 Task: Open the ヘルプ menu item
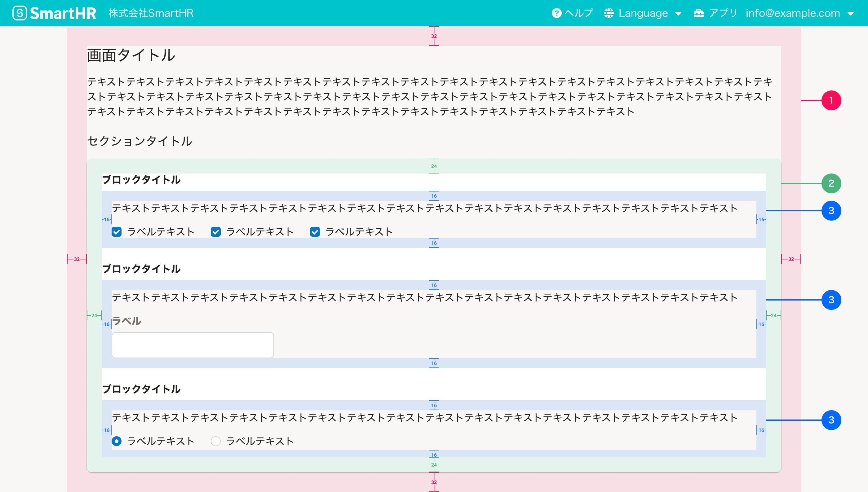[x=578, y=13]
